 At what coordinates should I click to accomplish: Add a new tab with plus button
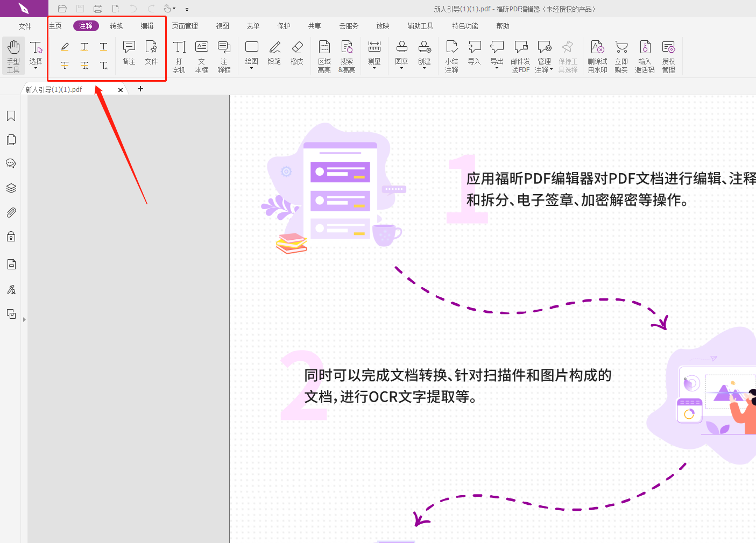[140, 89]
